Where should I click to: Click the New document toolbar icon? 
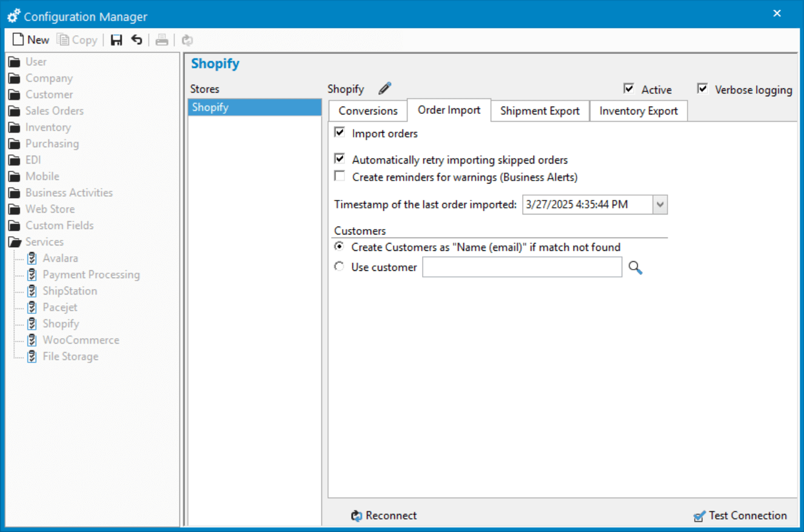click(18, 40)
